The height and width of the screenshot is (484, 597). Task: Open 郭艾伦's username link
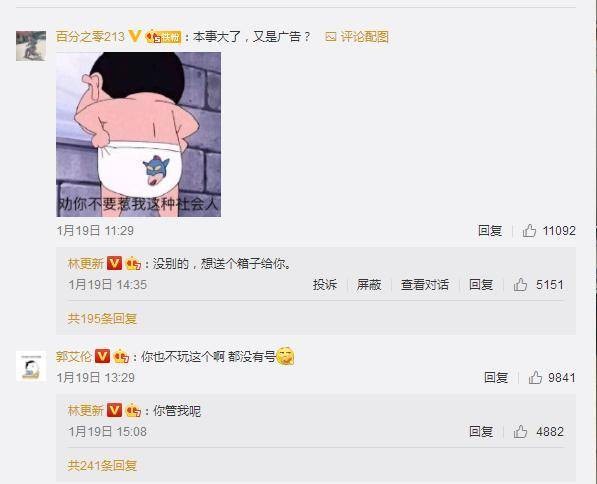click(x=74, y=356)
